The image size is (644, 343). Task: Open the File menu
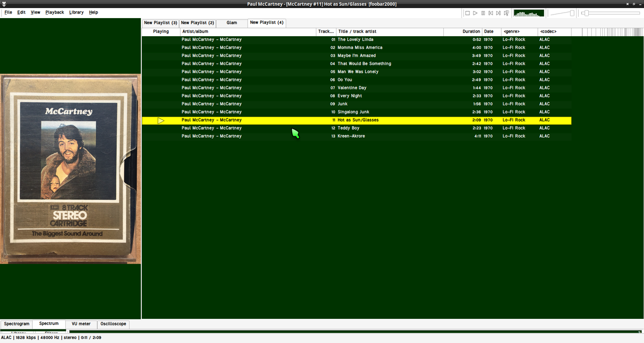pos(8,12)
